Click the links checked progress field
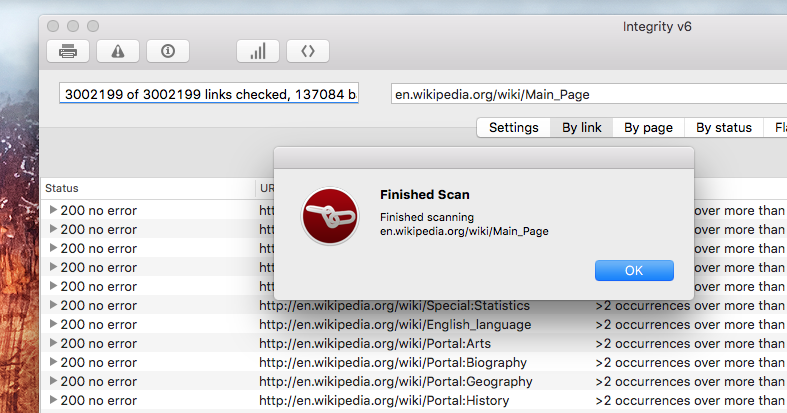 coord(209,94)
